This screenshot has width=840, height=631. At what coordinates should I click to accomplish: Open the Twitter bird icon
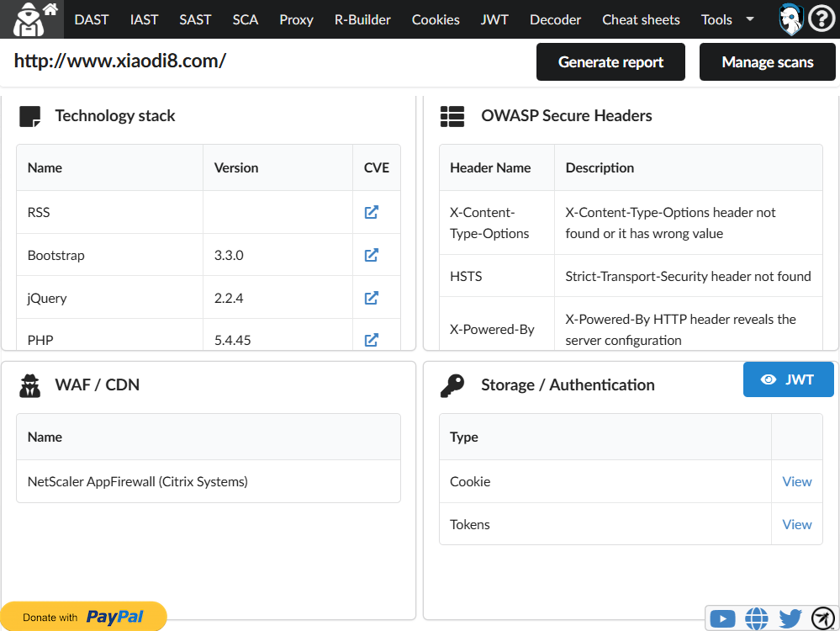[790, 618]
